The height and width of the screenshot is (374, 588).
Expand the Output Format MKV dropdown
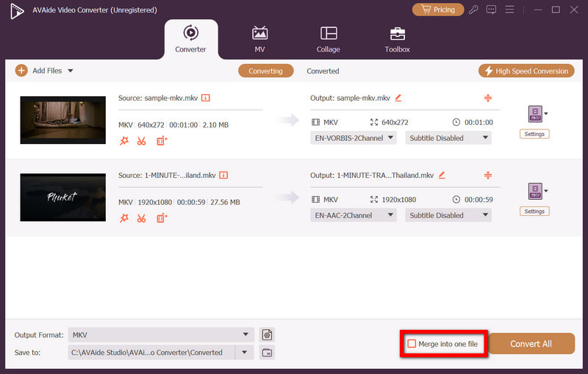click(245, 334)
